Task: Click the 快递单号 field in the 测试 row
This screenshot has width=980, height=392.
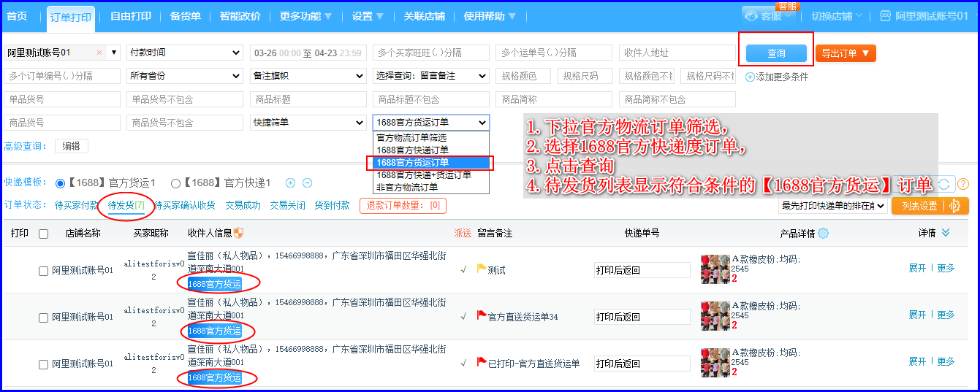Action: 642,270
